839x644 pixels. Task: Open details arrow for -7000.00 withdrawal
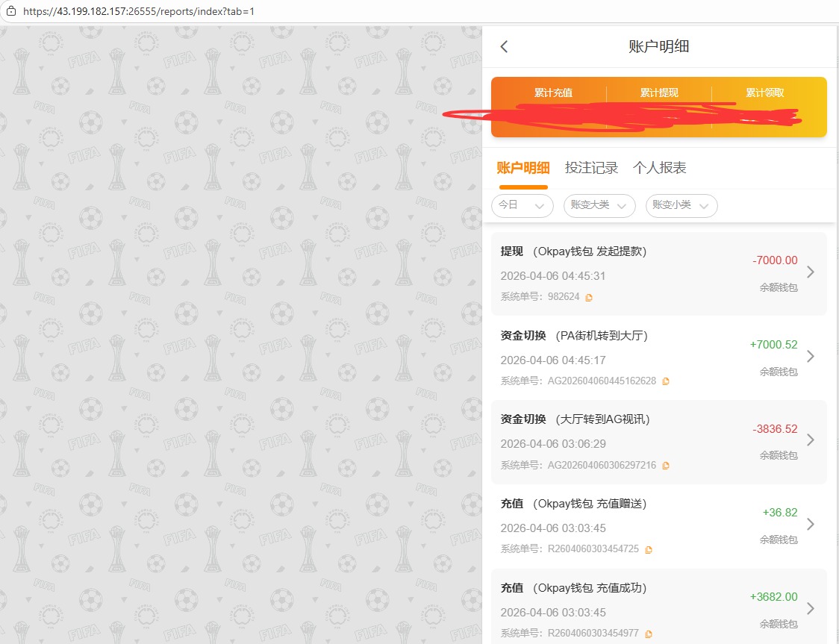click(811, 272)
